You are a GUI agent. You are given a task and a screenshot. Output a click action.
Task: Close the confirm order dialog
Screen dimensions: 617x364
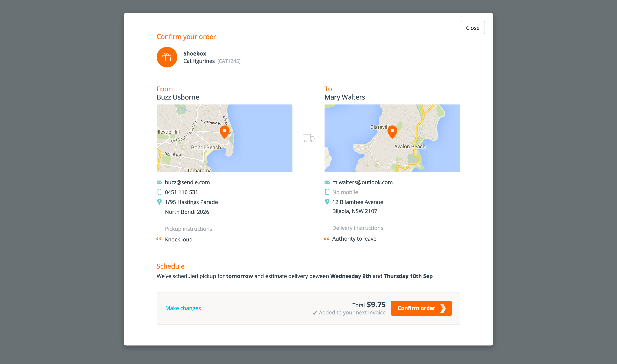pos(472,28)
